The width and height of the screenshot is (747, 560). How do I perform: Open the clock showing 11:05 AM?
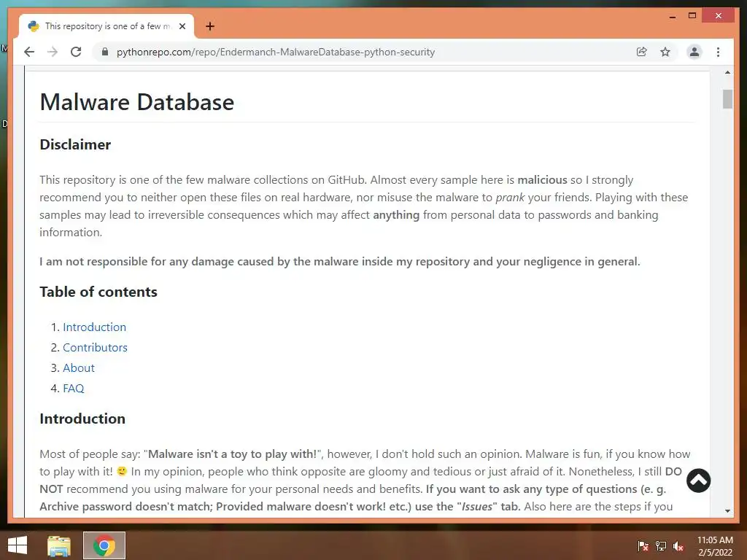tap(715, 546)
